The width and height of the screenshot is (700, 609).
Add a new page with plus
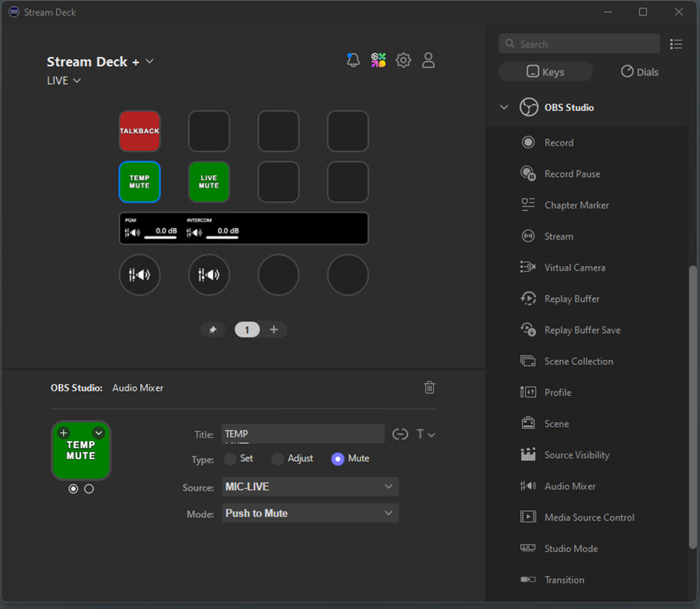[x=274, y=330]
